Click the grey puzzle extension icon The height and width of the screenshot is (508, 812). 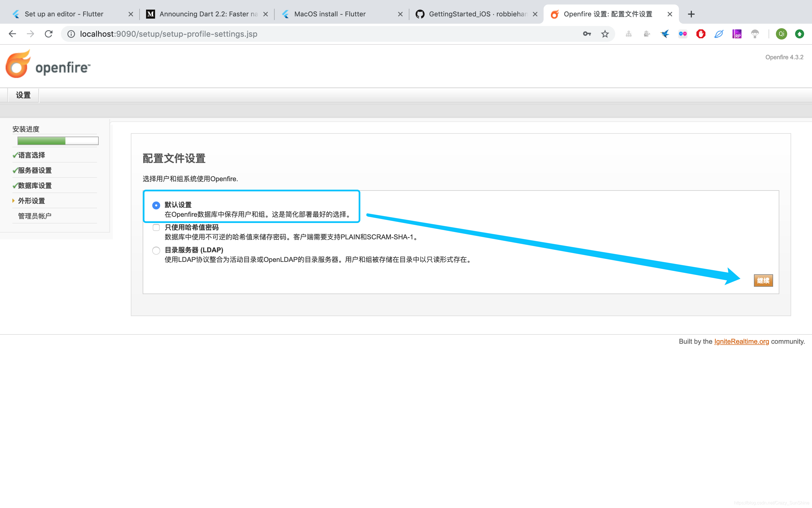click(x=647, y=34)
